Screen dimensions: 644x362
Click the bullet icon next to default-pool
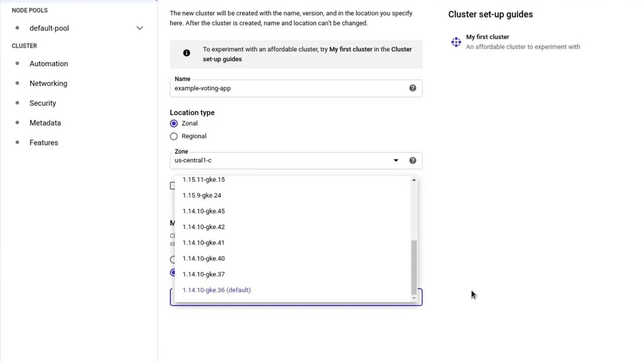(17, 28)
